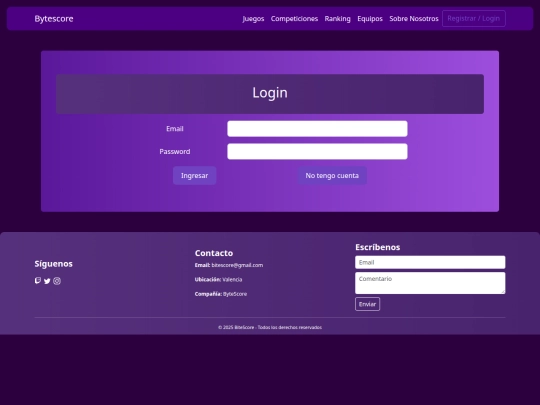Focus the login Email field

tap(317, 129)
